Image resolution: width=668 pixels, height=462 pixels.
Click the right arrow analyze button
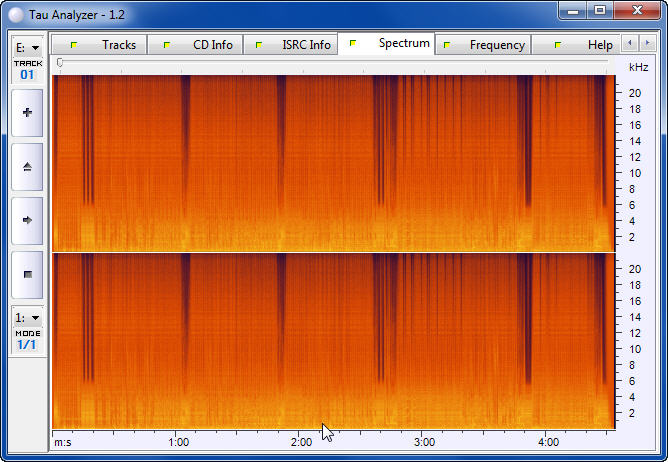pos(27,220)
